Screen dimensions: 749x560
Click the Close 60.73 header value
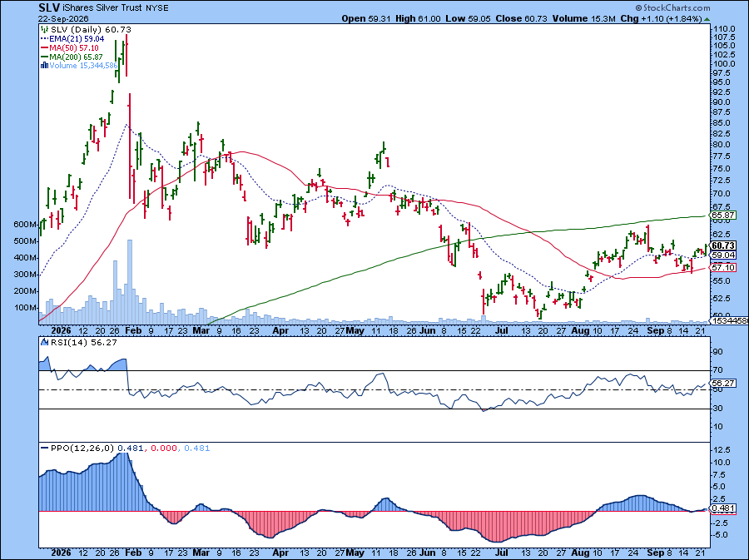[x=521, y=18]
